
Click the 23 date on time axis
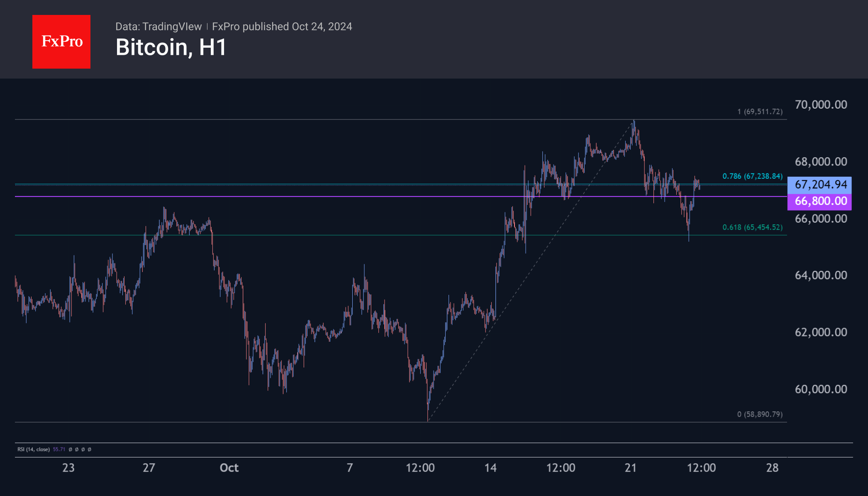(68, 468)
